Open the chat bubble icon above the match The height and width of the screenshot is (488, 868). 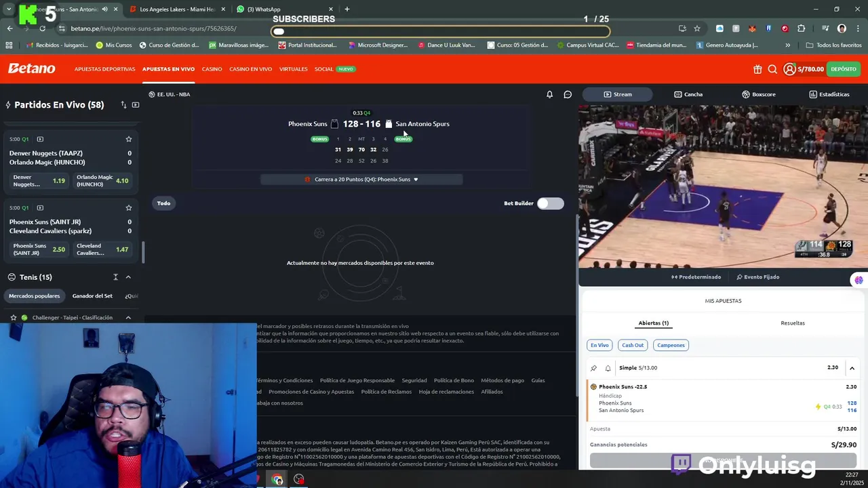click(568, 94)
